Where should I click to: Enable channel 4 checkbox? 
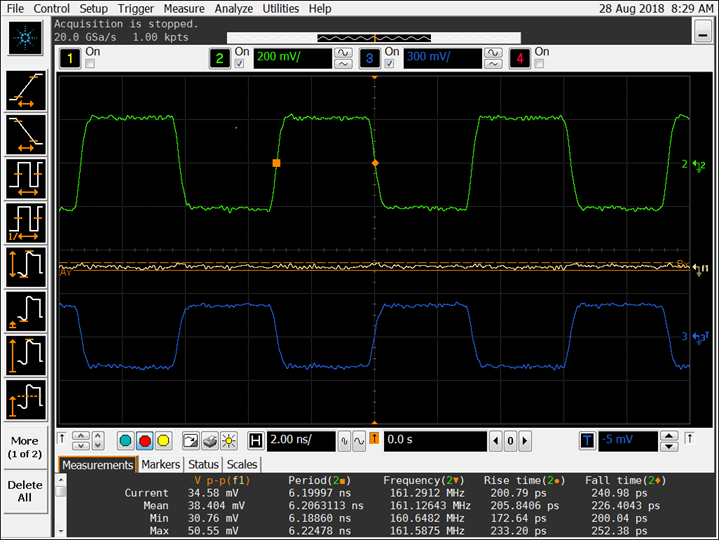coord(539,64)
